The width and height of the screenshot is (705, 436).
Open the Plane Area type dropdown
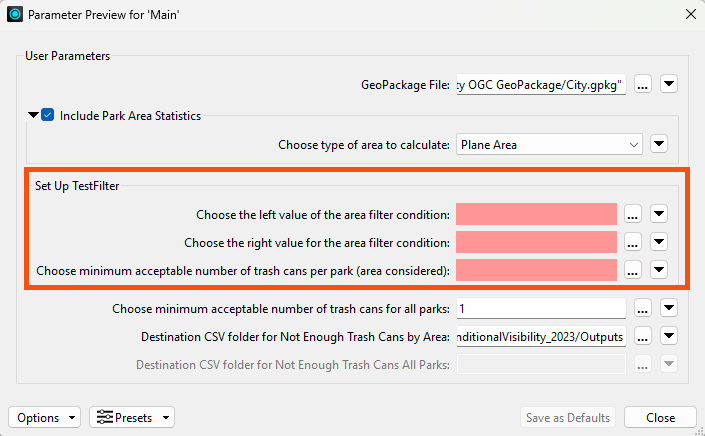pyautogui.click(x=549, y=145)
